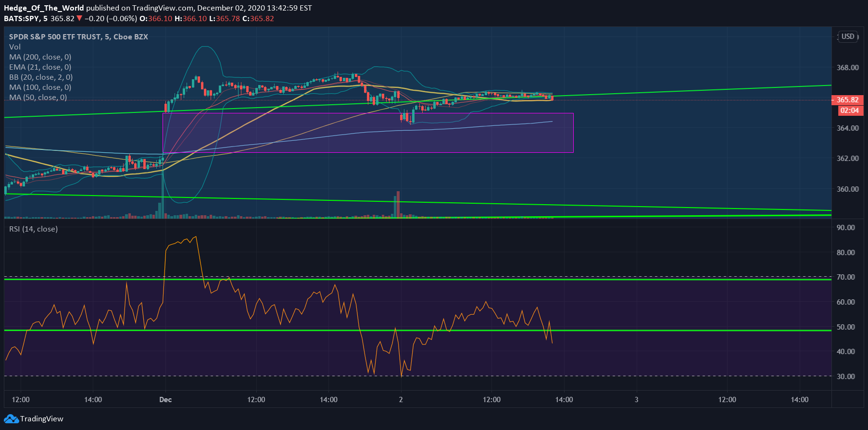
Task: Click the 30.00 RSI axis label
Action: tap(846, 376)
